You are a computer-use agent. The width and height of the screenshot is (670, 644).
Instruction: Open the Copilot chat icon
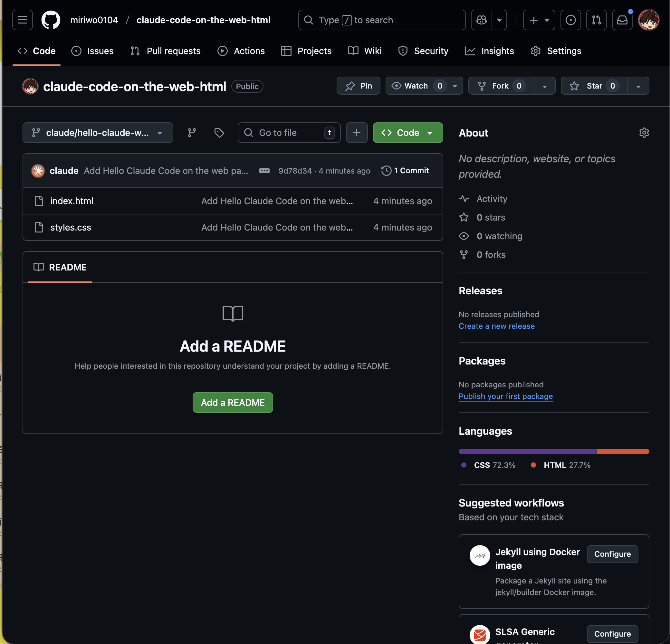(x=481, y=20)
